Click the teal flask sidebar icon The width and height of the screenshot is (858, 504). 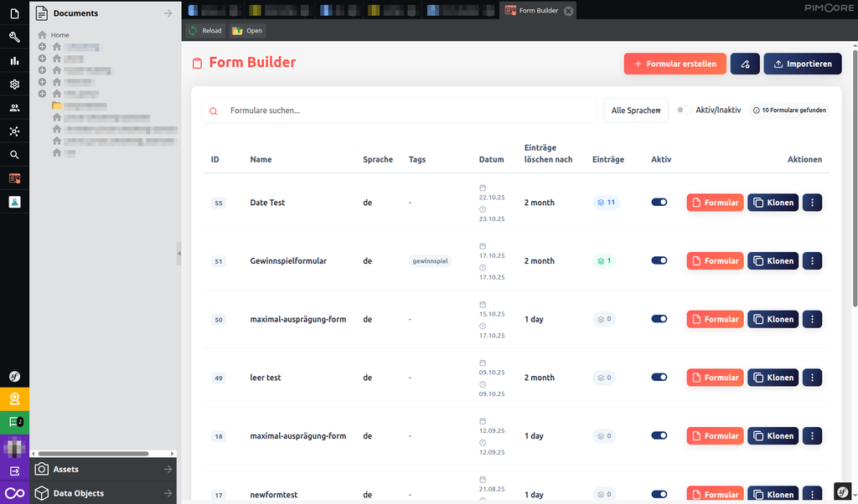(15, 202)
